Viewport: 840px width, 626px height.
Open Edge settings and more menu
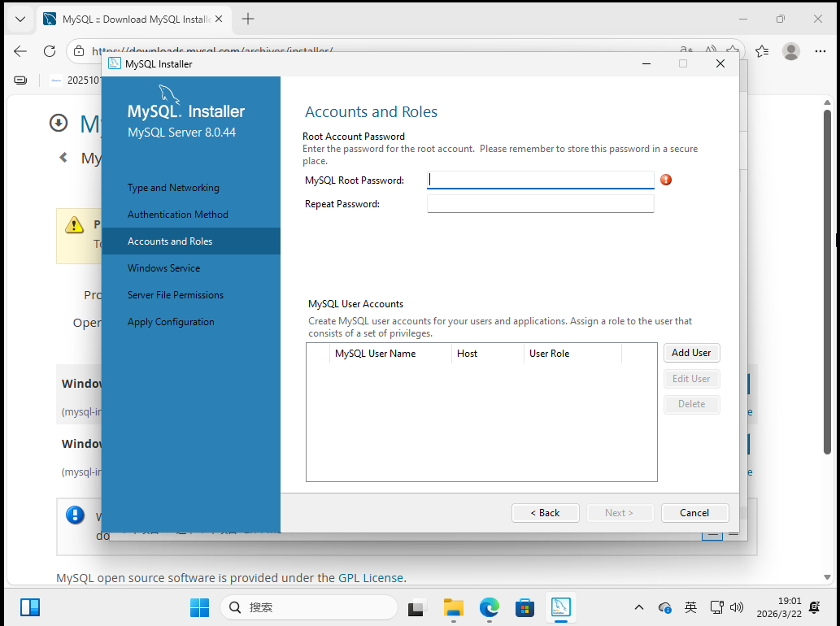820,51
